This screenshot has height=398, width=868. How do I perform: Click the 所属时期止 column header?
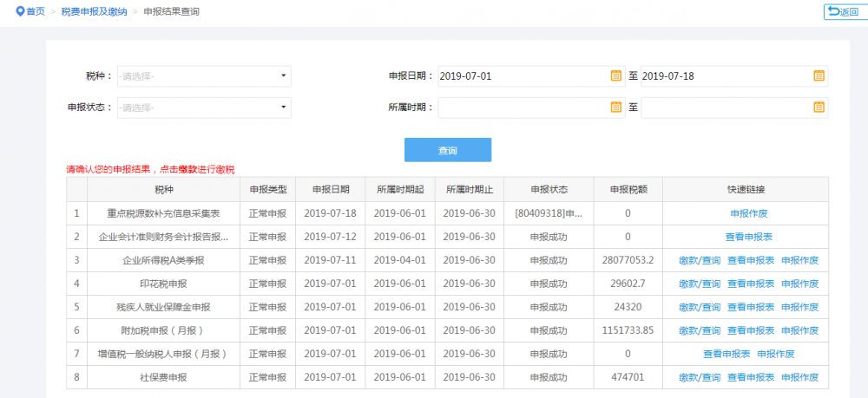click(x=470, y=190)
